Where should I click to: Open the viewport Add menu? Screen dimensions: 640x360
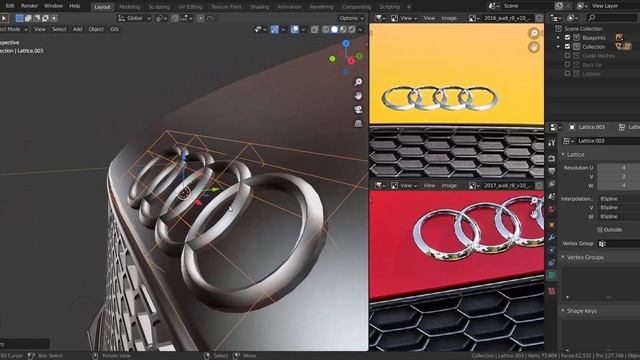tap(77, 29)
